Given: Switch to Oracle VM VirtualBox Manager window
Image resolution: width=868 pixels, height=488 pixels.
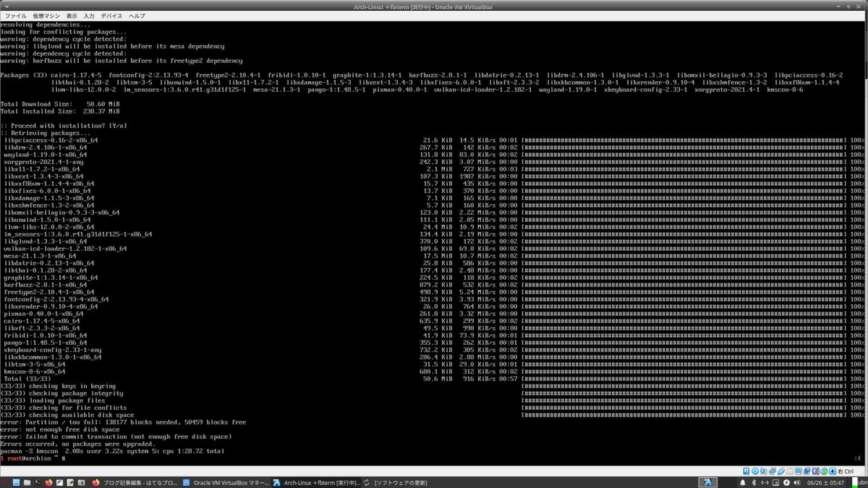Looking at the screenshot, I should click(226, 482).
